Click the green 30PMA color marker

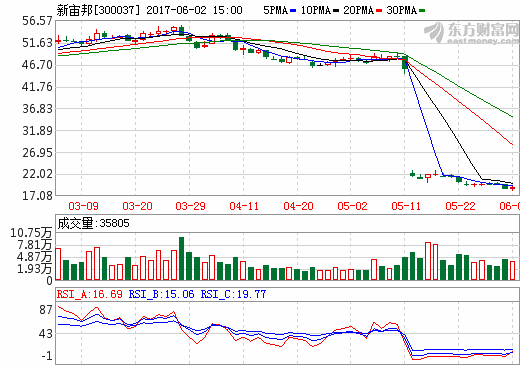pyautogui.click(x=422, y=11)
